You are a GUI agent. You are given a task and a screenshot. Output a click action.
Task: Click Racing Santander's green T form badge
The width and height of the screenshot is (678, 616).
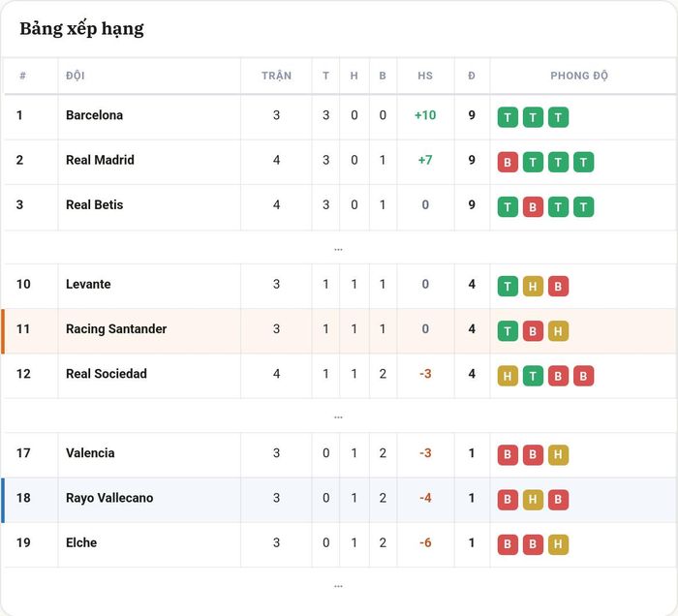[x=508, y=331]
